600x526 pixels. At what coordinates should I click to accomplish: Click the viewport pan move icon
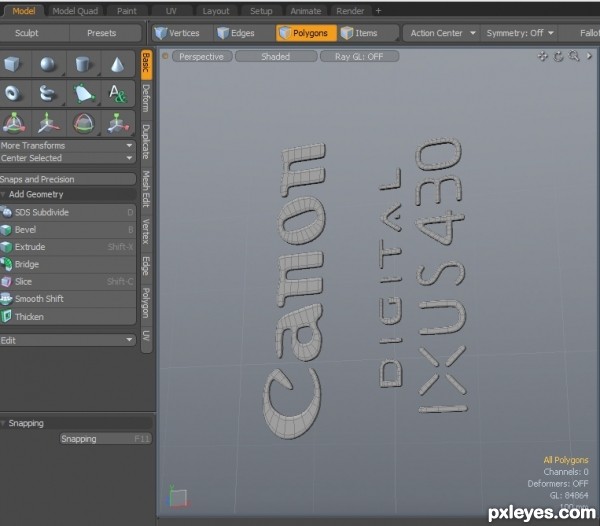tap(542, 57)
